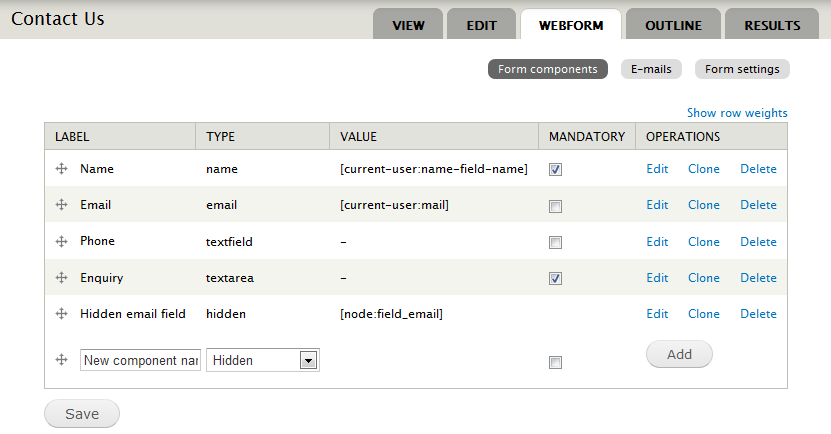Click the textarea type in Enquiry row
Image resolution: width=831 pixels, height=434 pixels.
(x=229, y=278)
